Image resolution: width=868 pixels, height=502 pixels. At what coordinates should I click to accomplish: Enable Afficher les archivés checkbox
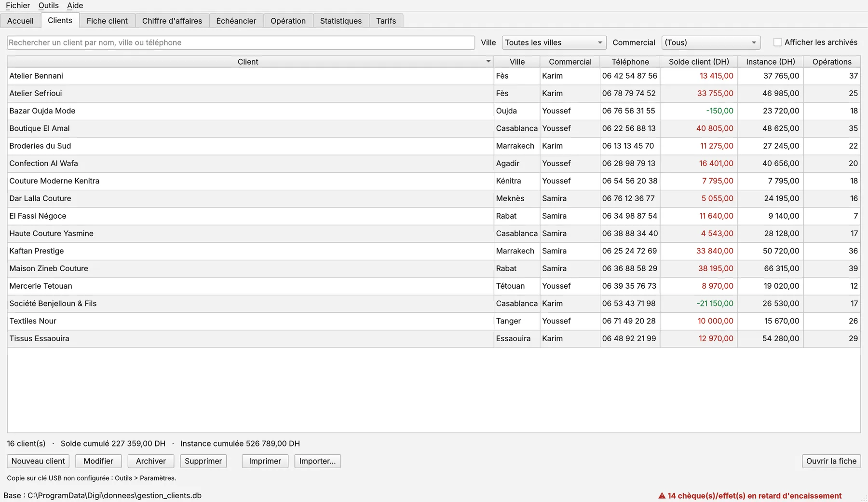tap(777, 42)
